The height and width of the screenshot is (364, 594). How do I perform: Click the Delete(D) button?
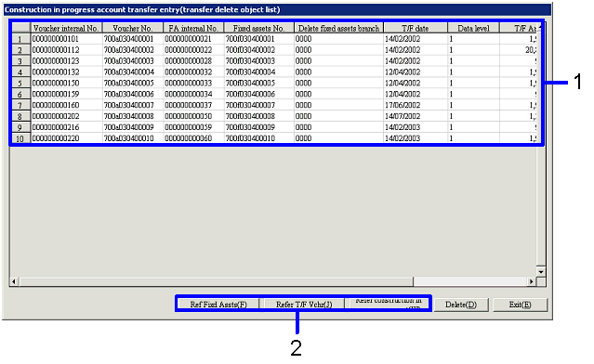pyautogui.click(x=461, y=305)
